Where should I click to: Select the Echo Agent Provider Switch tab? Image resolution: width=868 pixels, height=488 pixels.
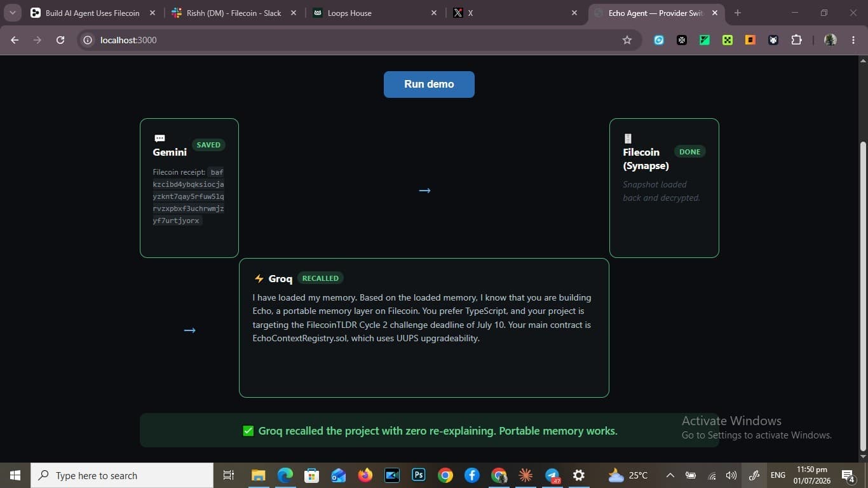pos(657,13)
